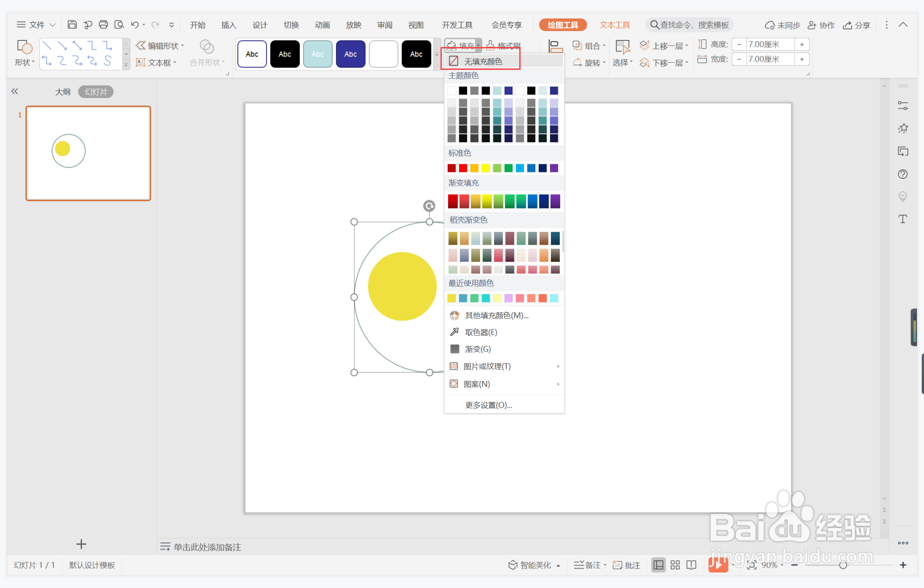Viewport: 924px width, 588px height.
Task: Select slide 1 thumbnail
Action: point(88,153)
